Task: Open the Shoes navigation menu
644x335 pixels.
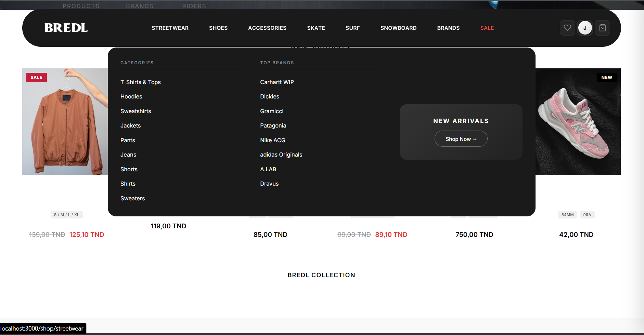Action: [x=218, y=28]
